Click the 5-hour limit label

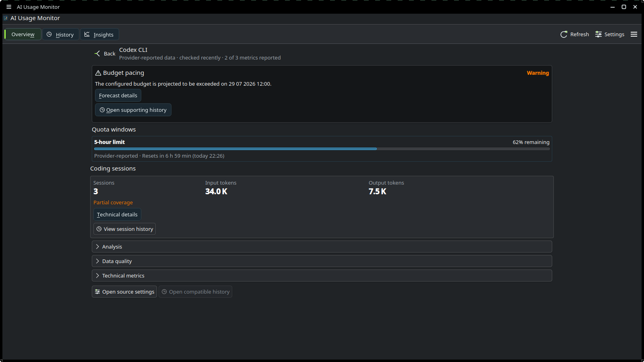109,142
